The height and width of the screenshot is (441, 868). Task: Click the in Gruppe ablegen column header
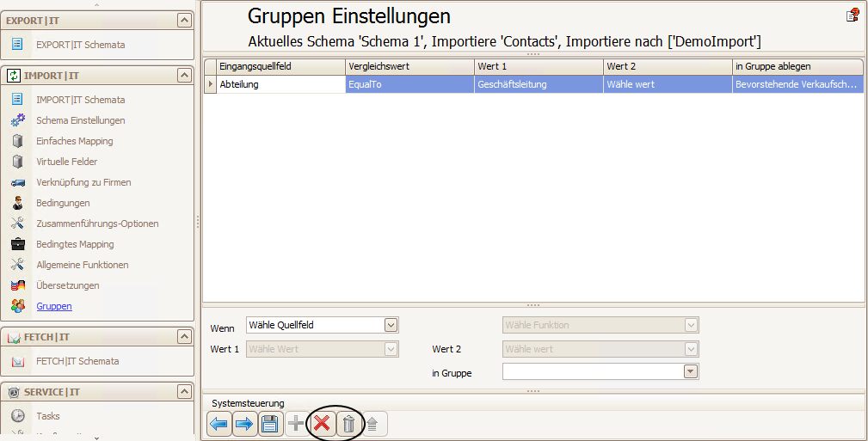pos(797,66)
